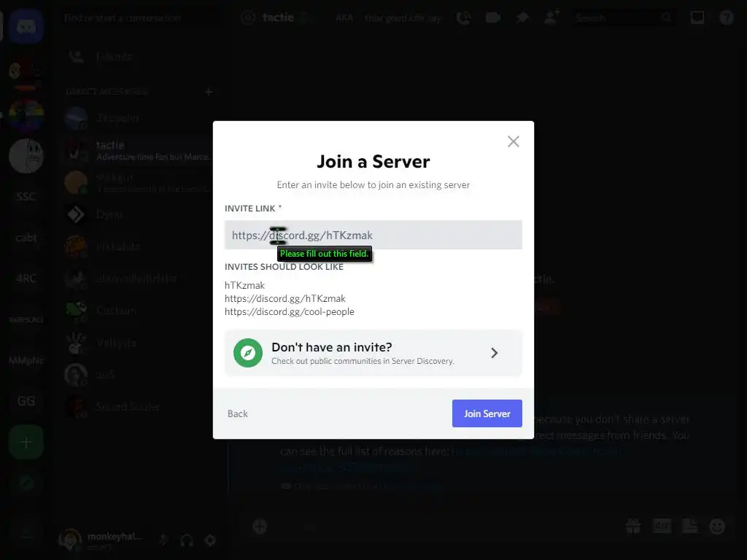Click the monkeyhal user avatar
The width and height of the screenshot is (747, 560).
tap(70, 540)
